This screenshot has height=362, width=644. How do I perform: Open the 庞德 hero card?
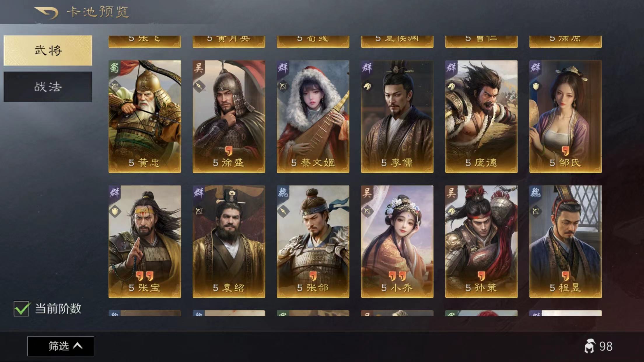481,117
